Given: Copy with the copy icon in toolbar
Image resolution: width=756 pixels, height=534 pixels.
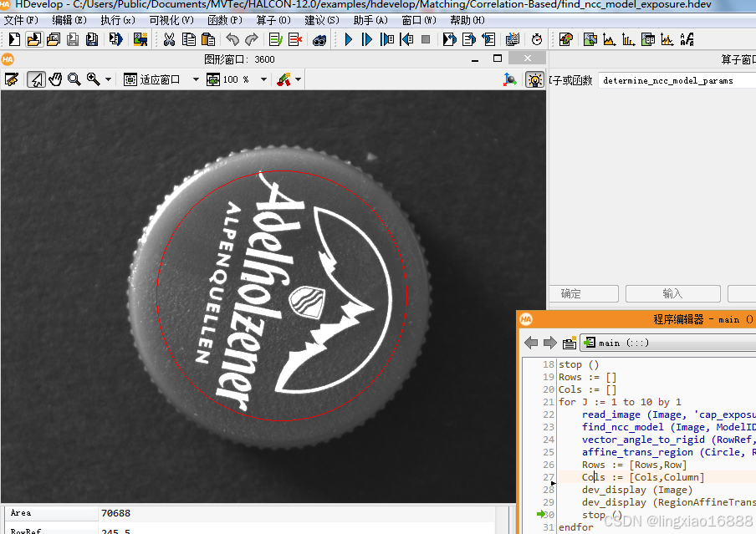Looking at the screenshot, I should coord(188,39).
